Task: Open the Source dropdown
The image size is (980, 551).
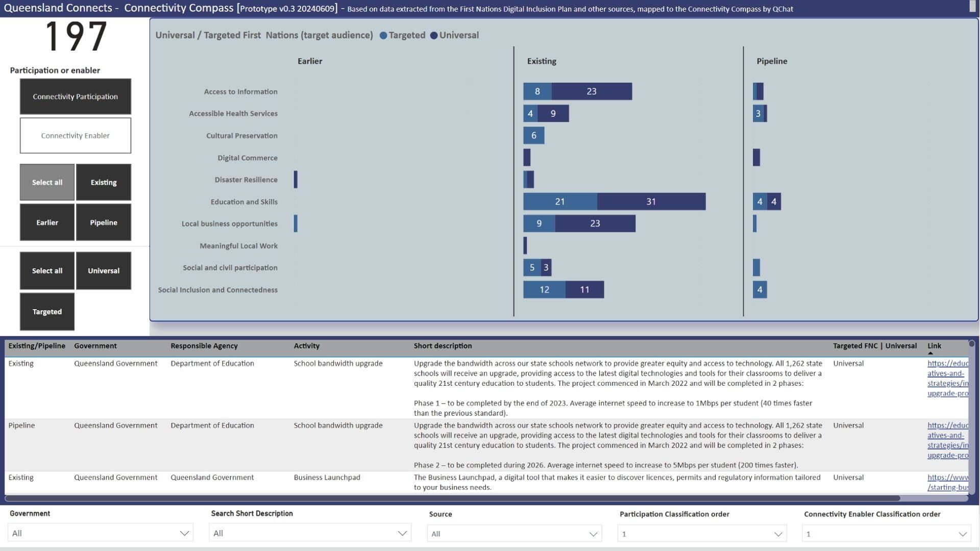Action: coord(514,534)
